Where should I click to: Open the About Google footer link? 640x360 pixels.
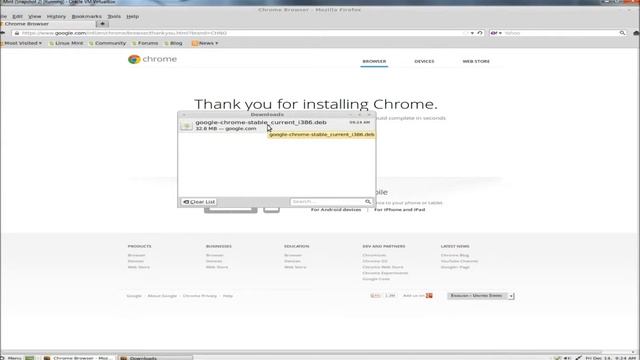pyautogui.click(x=162, y=296)
